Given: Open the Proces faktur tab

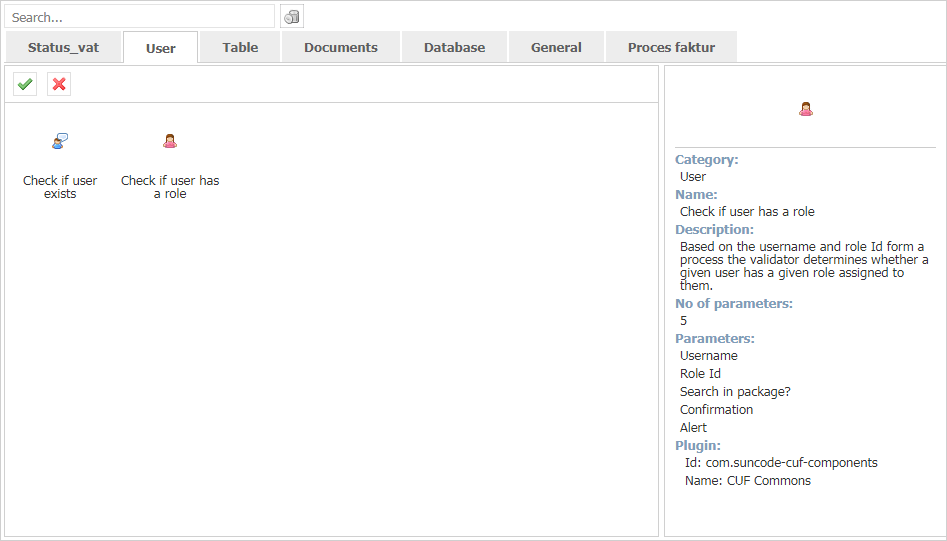Looking at the screenshot, I should coord(671,47).
